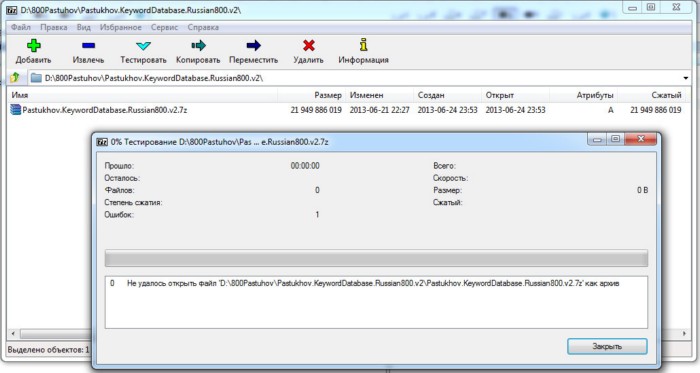Minimize the testing dialog window
The image size is (700, 373).
click(597, 140)
